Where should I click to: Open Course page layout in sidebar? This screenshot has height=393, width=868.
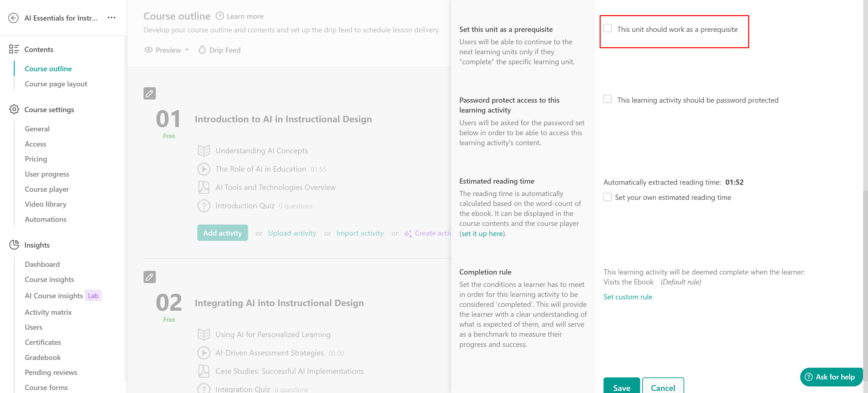click(x=56, y=84)
